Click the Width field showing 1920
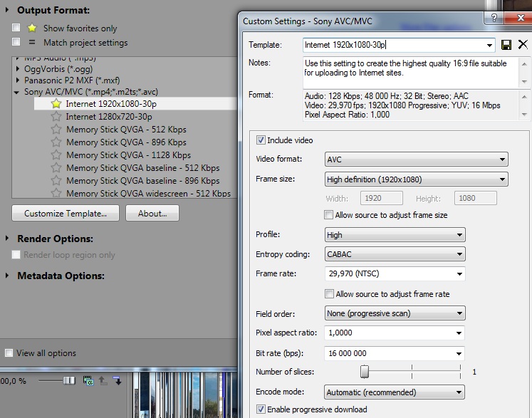532x418 pixels. [x=382, y=198]
